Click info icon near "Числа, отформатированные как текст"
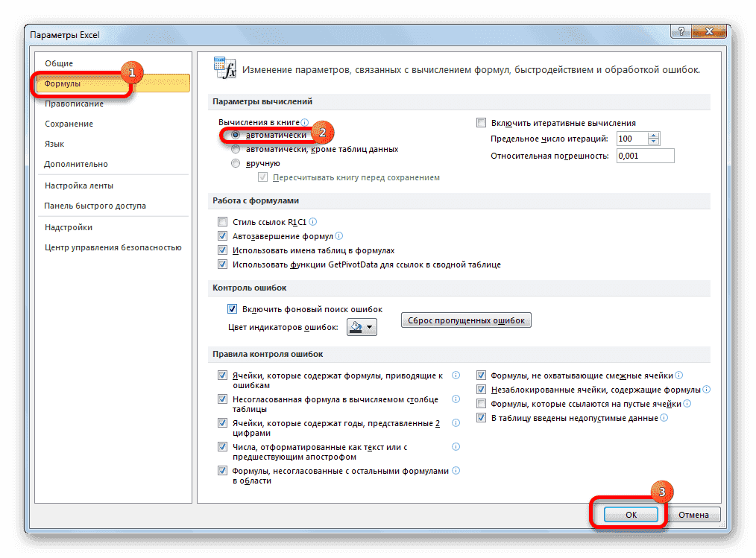Screen dimensions: 756x558 pos(455,447)
